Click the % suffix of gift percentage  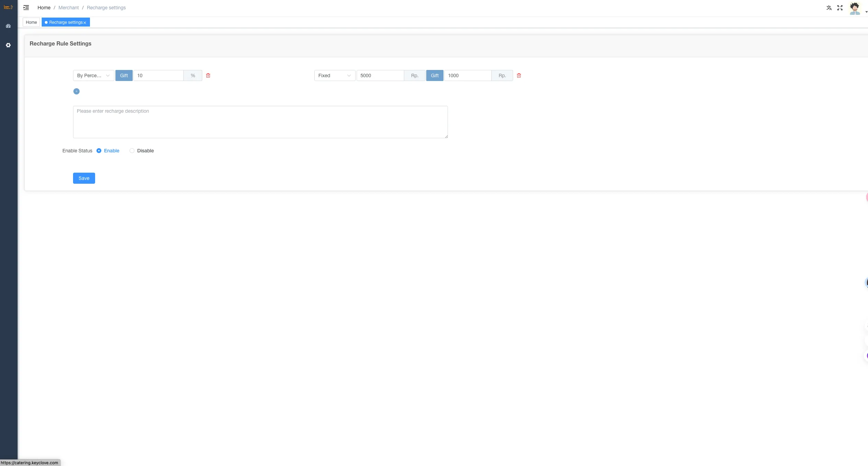coord(193,75)
